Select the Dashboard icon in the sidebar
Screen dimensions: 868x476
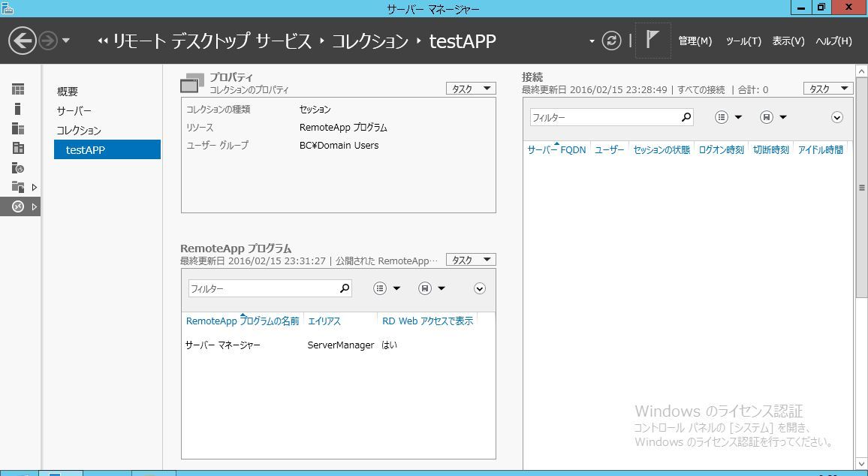(x=18, y=89)
